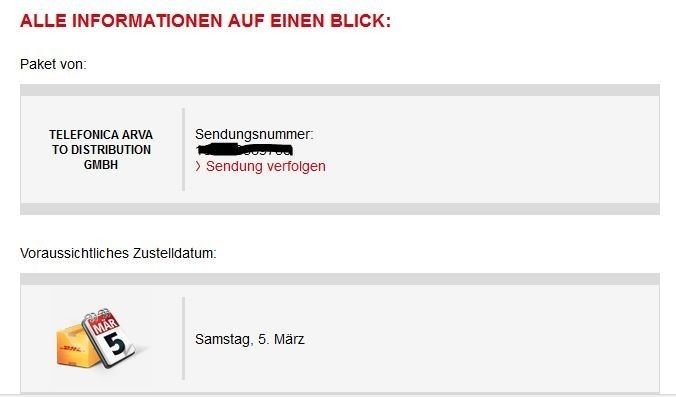Viewport: 676px width, 397px height.
Task: Click the word GMBH in sender name
Action: [101, 165]
